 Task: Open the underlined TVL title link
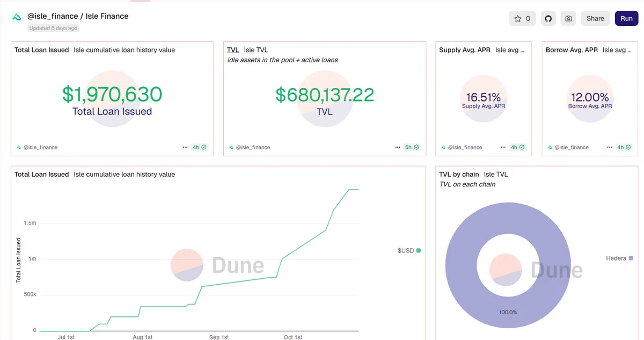tap(233, 50)
